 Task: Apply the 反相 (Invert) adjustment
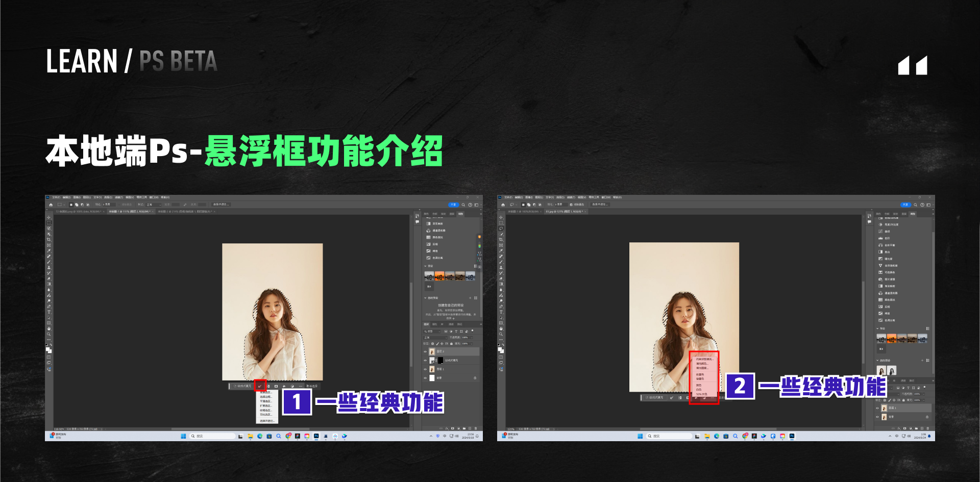point(428,244)
